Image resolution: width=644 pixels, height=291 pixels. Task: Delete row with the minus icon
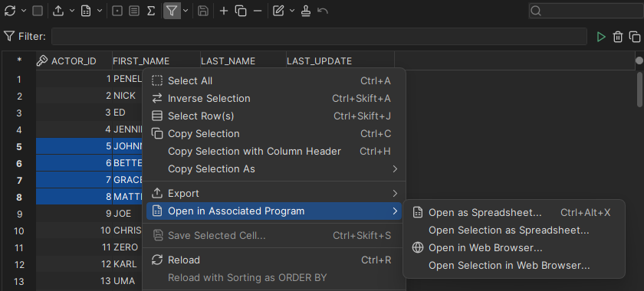(x=258, y=11)
